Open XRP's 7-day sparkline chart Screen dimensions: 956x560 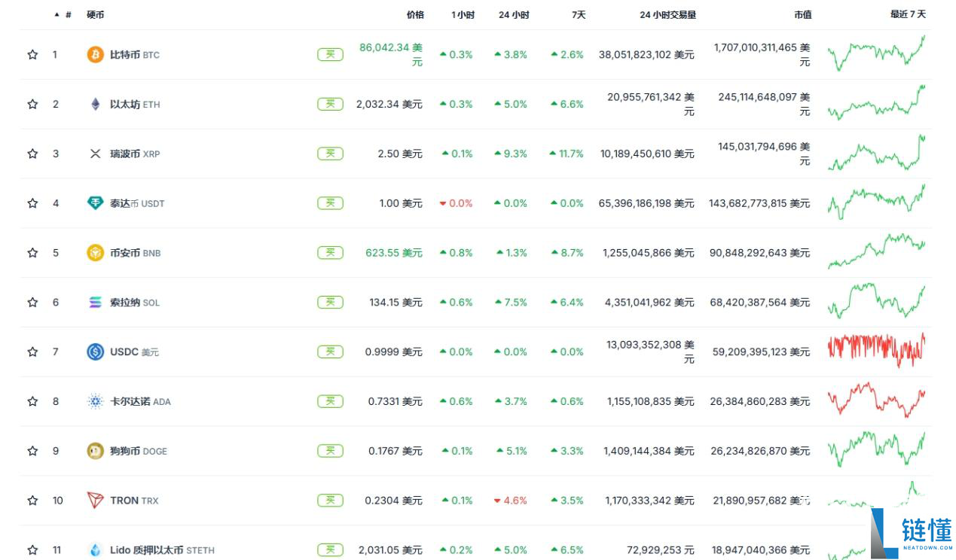(x=877, y=153)
